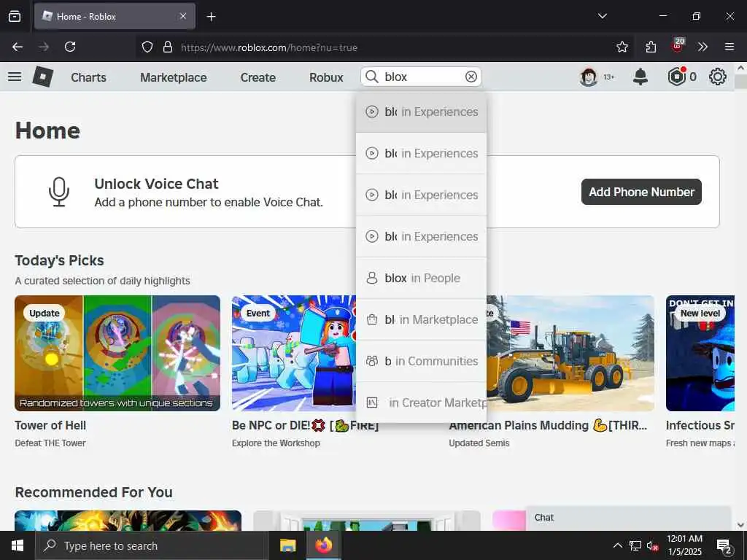Click the microphone icon in Voice Chat banner

click(x=59, y=192)
